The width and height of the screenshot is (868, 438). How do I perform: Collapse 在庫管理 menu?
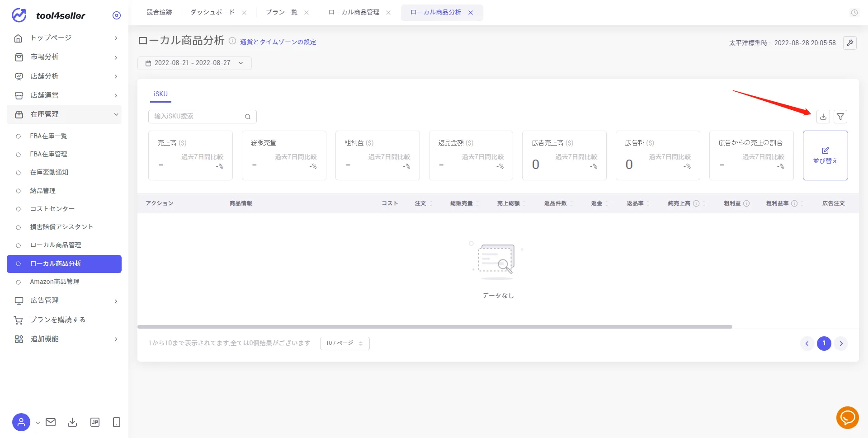[64, 114]
